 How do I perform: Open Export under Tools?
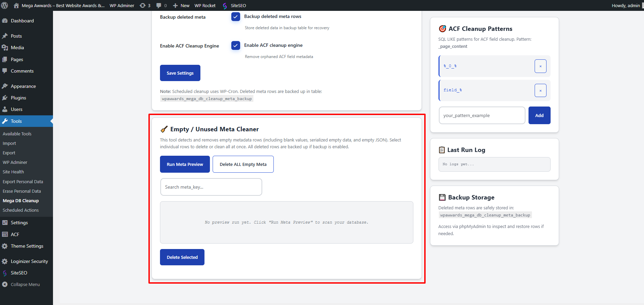click(9, 153)
